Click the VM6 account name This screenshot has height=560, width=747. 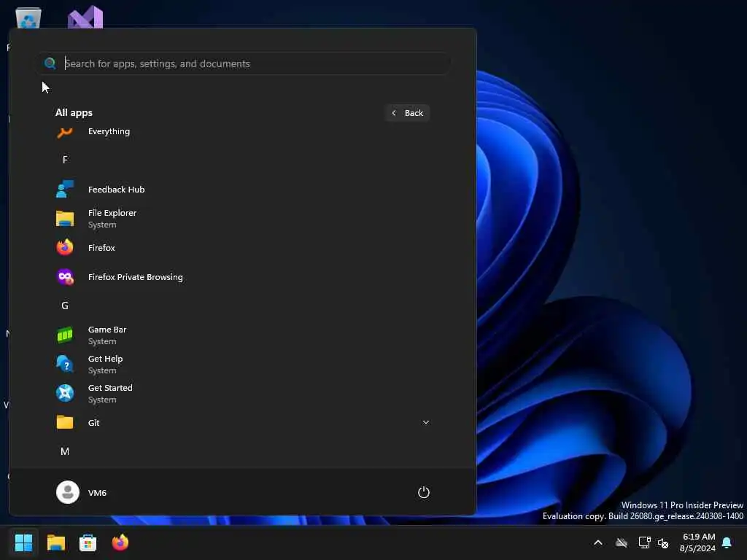pyautogui.click(x=97, y=493)
